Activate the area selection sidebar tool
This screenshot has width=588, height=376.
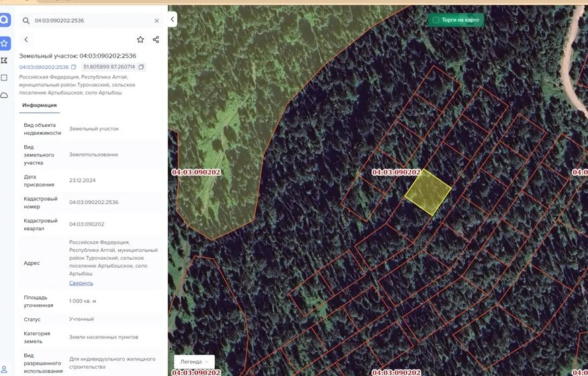(x=4, y=78)
